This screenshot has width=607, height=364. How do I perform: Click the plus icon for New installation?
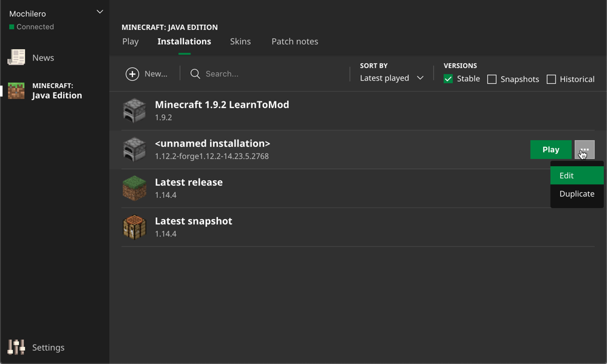coord(132,74)
